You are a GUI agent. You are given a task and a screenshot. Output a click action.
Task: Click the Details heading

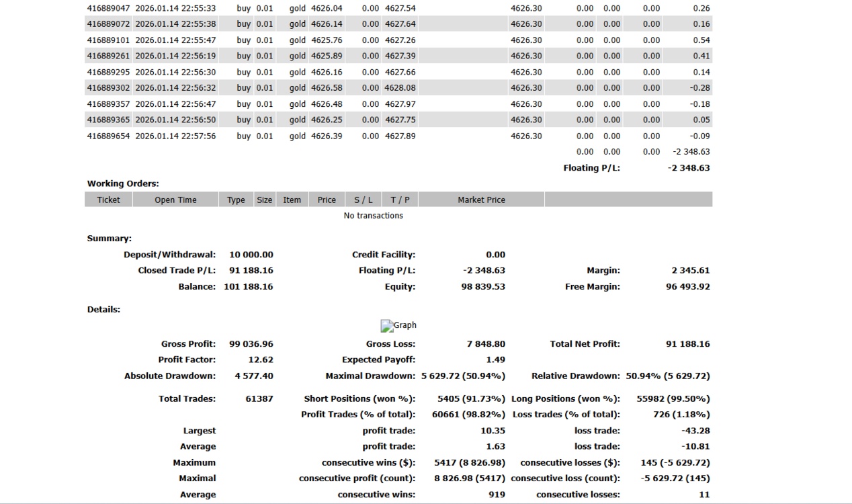104,310
